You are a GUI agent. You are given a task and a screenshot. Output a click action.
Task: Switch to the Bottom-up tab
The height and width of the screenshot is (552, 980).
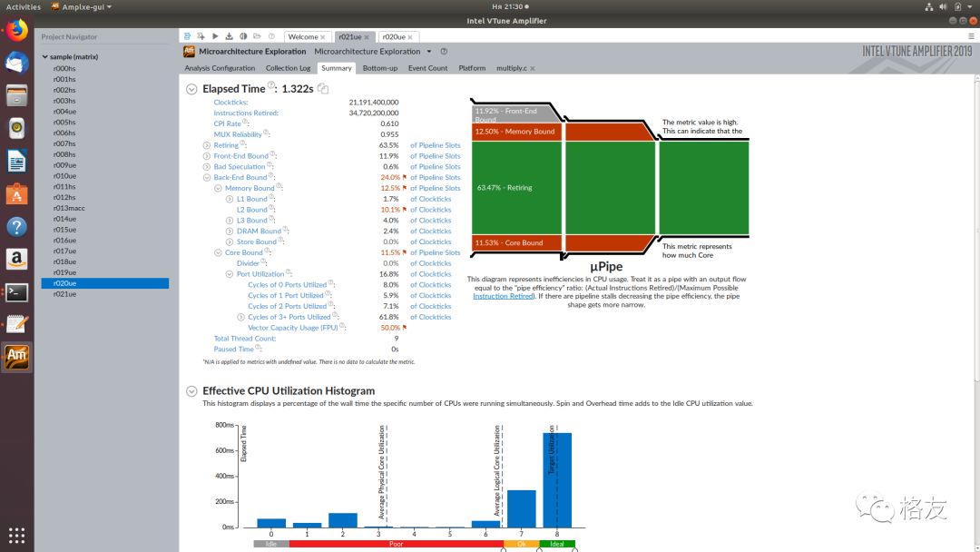coord(380,68)
